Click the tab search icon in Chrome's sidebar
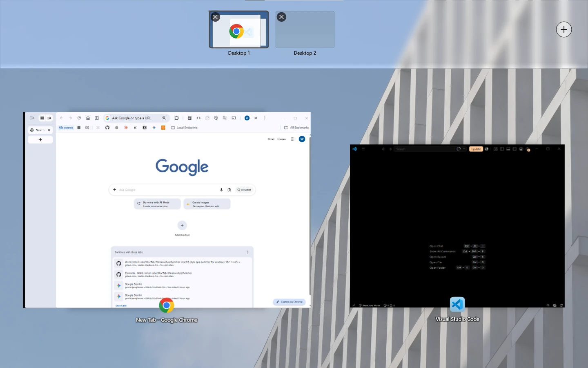 coord(49,118)
